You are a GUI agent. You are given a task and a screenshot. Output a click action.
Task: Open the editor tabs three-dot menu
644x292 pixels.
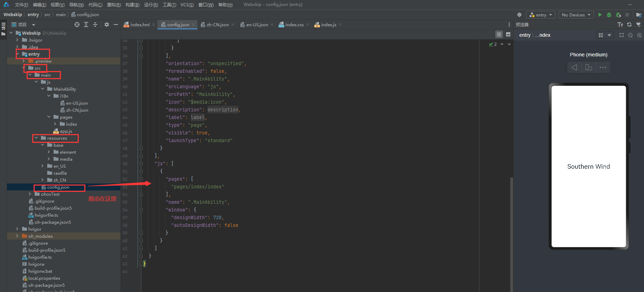tap(509, 25)
